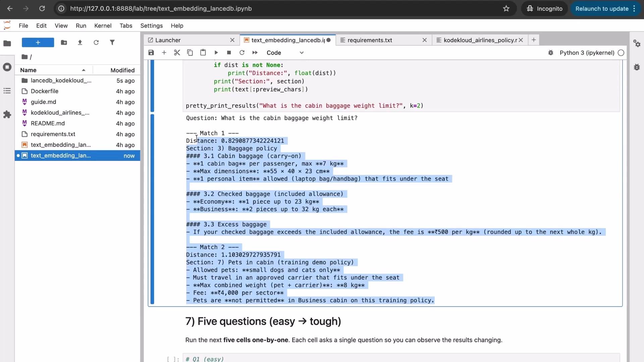Click the kernel status circle indicator
Image resolution: width=644 pixels, height=362 pixels.
[621, 53]
